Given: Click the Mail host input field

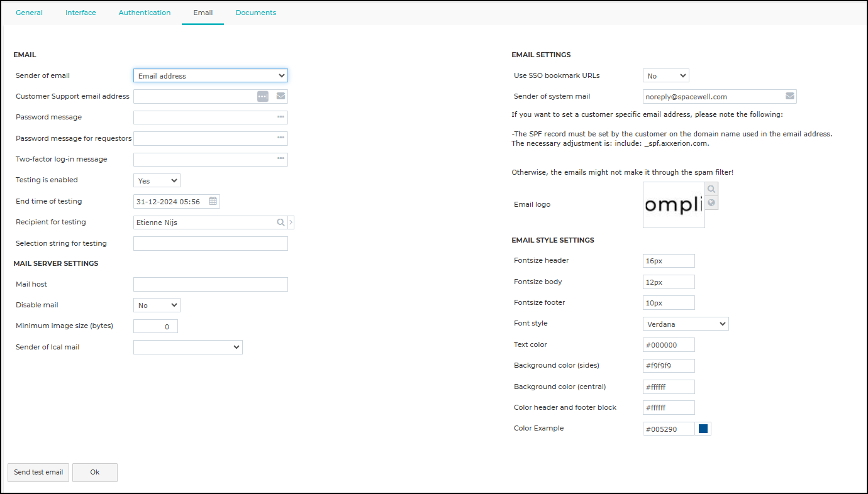Looking at the screenshot, I should [x=211, y=285].
